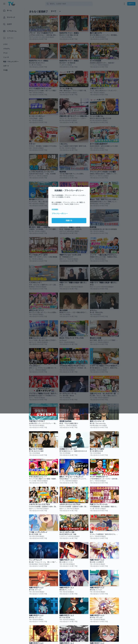Screen dimensions: 138x644
Task: Select ニュース in the category list
Action: click(6, 57)
